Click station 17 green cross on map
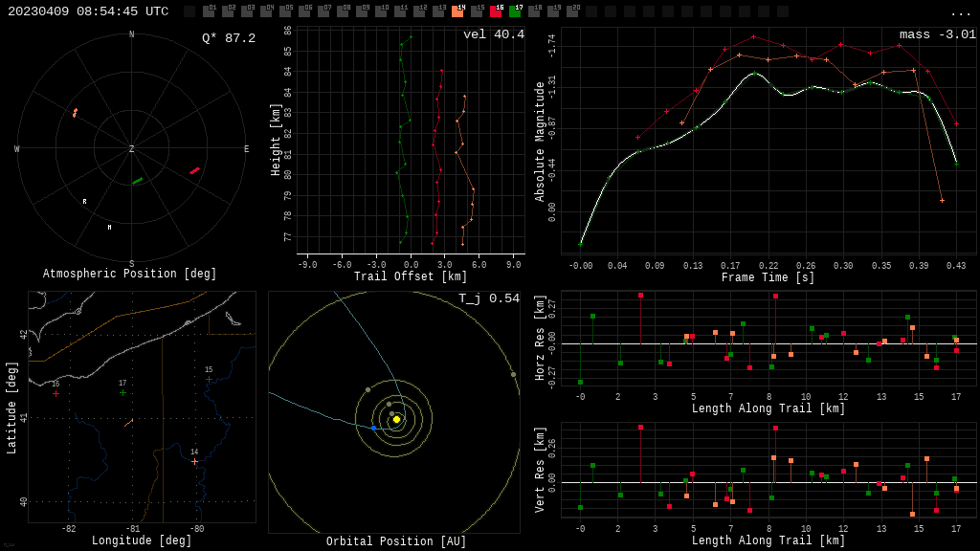Viewport: 980px width, 551px height. (x=122, y=393)
